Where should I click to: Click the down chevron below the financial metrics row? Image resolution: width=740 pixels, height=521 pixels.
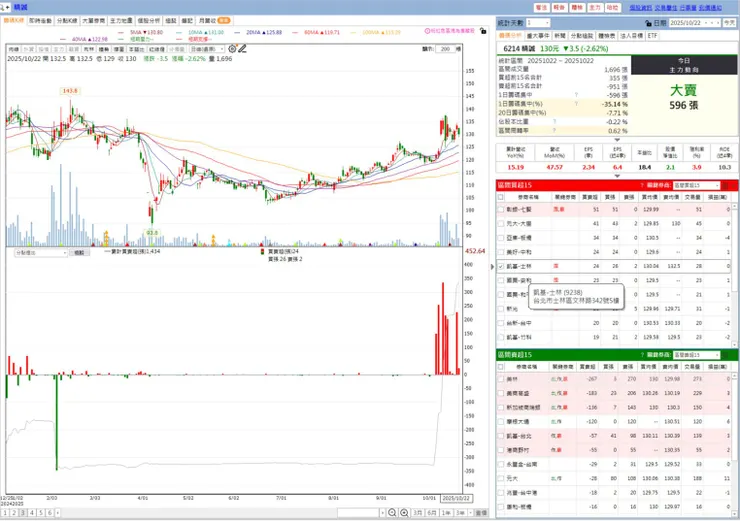(x=617, y=176)
